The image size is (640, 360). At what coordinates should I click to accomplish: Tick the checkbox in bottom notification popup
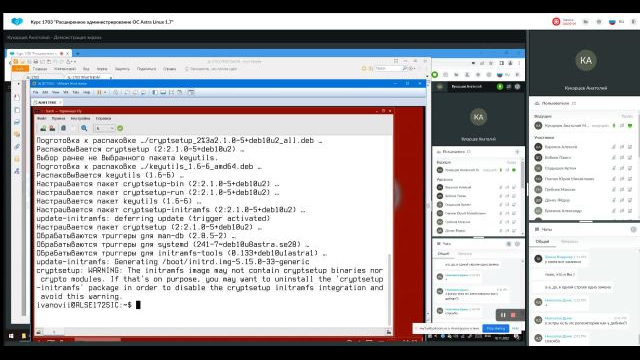click(416, 328)
